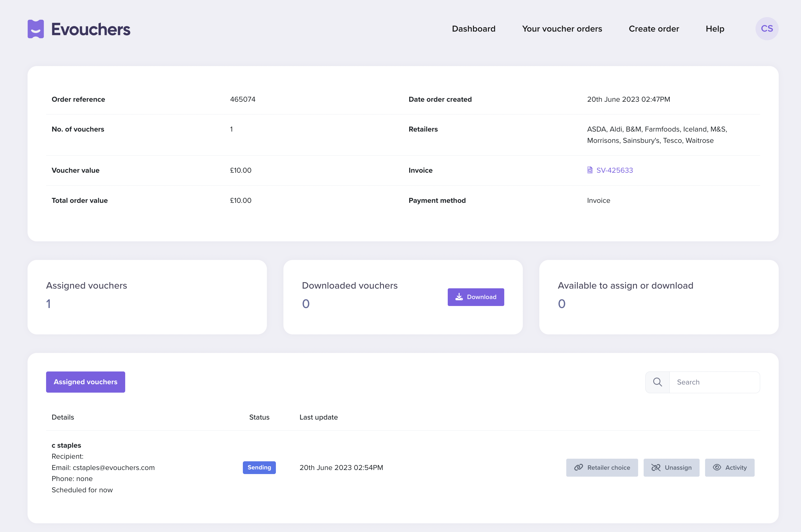Click the Total order value label

coord(79,201)
